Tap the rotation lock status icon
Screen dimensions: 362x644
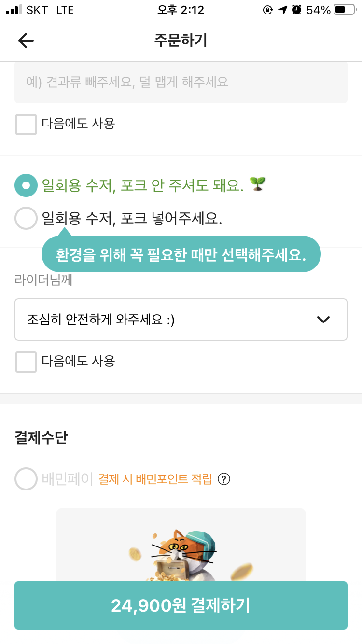tap(268, 10)
